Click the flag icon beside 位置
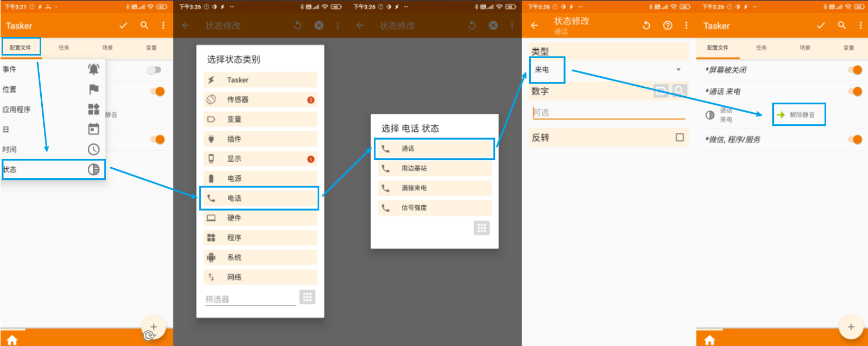 click(94, 89)
